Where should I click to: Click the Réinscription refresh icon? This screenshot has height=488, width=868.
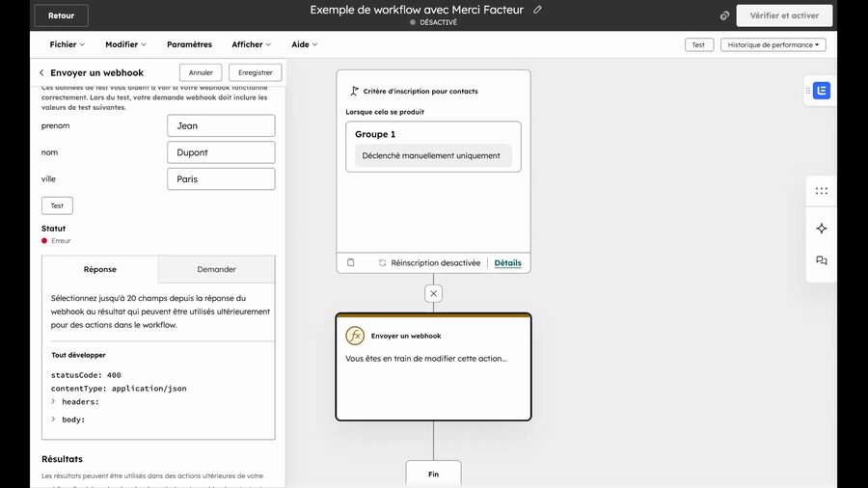[383, 263]
